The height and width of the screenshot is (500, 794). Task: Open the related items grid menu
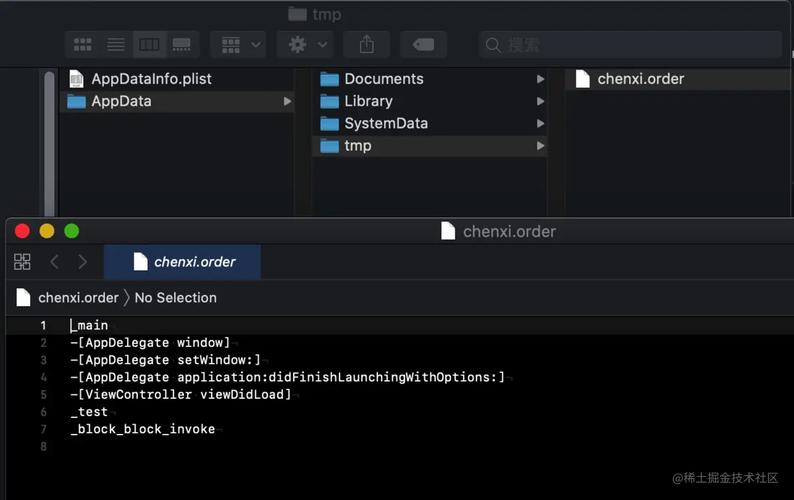click(x=22, y=262)
